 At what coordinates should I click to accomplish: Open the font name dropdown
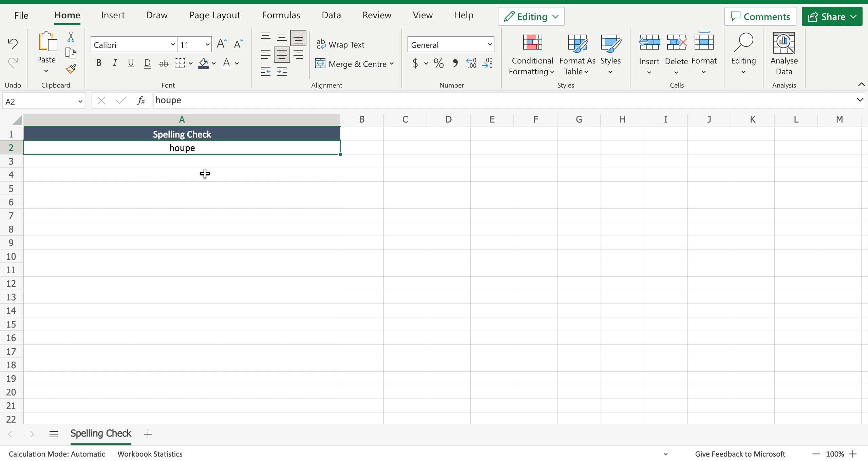[172, 44]
